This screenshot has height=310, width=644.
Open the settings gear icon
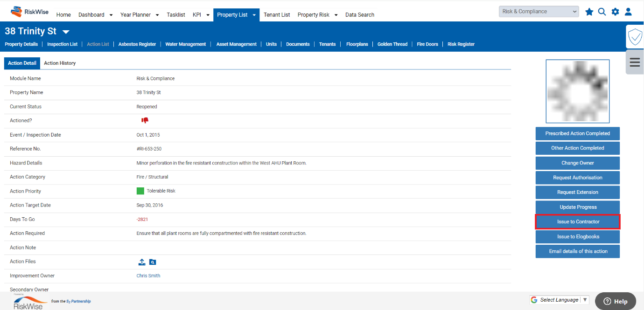(615, 12)
